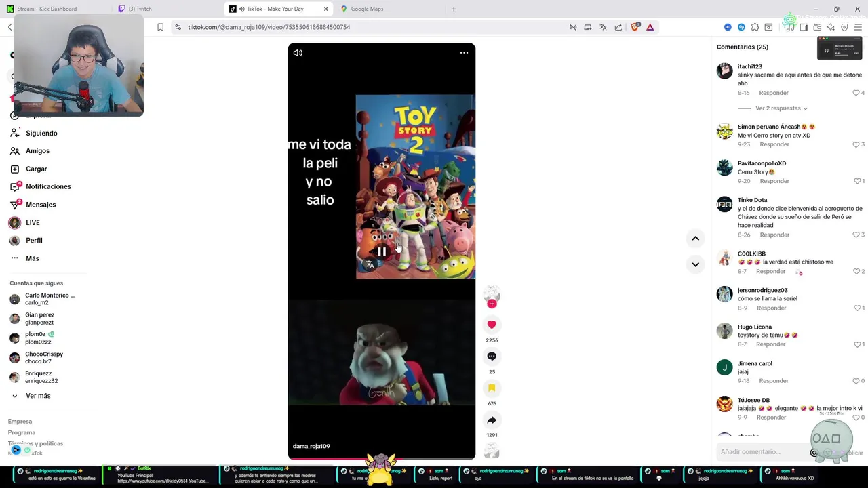Image resolution: width=868 pixels, height=488 pixels.
Task: Open Notificaciones in sidebar
Action: (48, 186)
